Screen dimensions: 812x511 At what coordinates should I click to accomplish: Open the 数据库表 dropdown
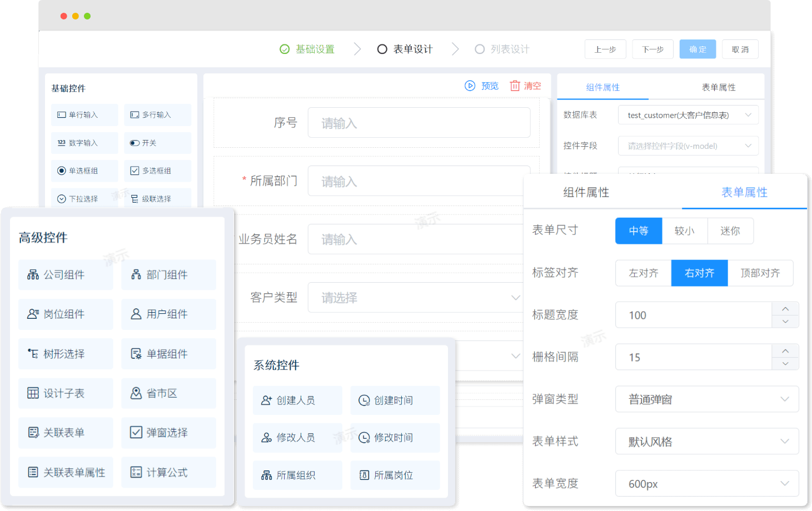[688, 115]
